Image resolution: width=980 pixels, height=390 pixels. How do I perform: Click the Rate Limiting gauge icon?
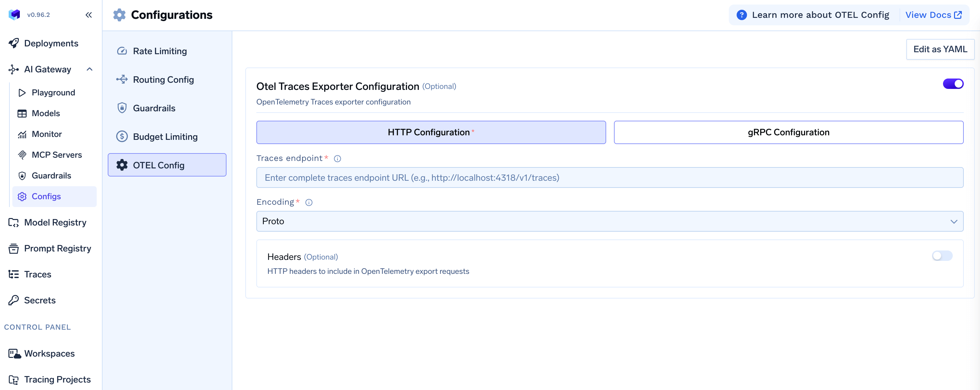pos(122,51)
